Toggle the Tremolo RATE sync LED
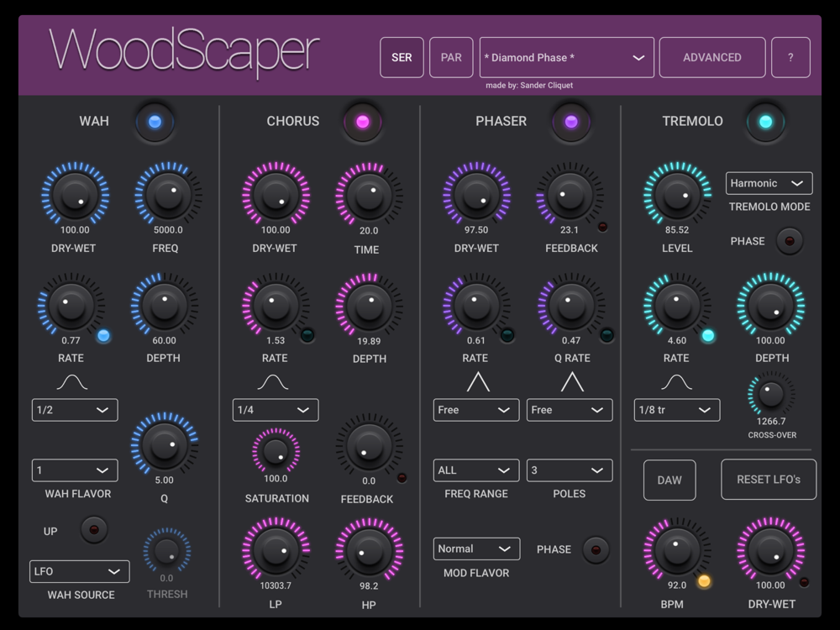 pyautogui.click(x=707, y=336)
